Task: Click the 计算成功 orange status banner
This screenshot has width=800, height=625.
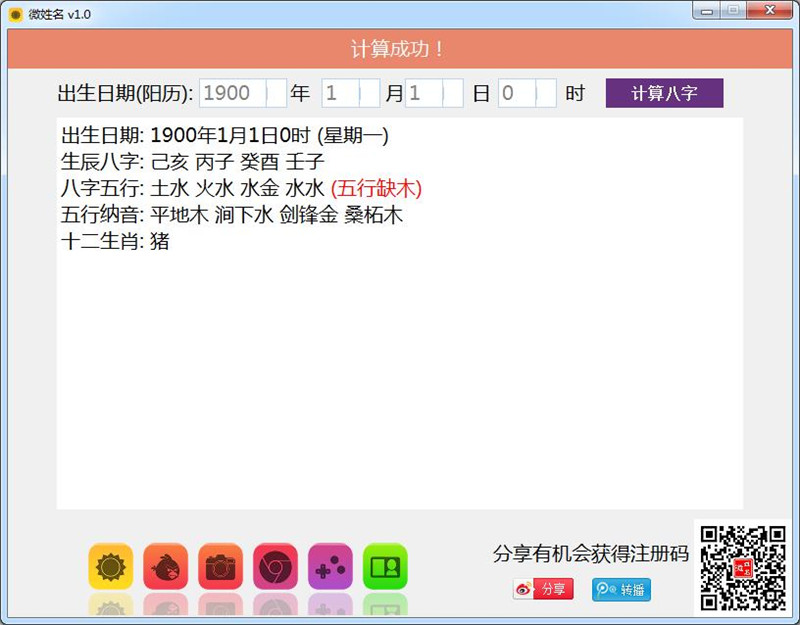Action: (x=399, y=49)
